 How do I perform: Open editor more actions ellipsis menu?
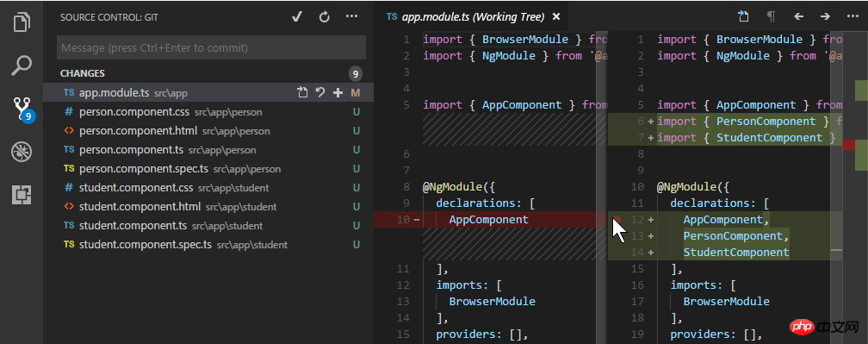[x=852, y=16]
